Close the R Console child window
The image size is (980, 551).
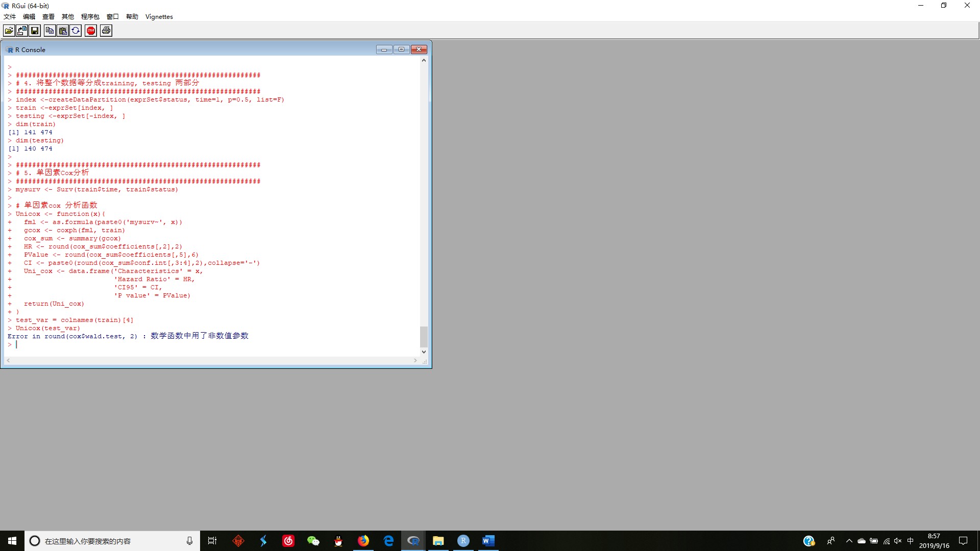[419, 49]
